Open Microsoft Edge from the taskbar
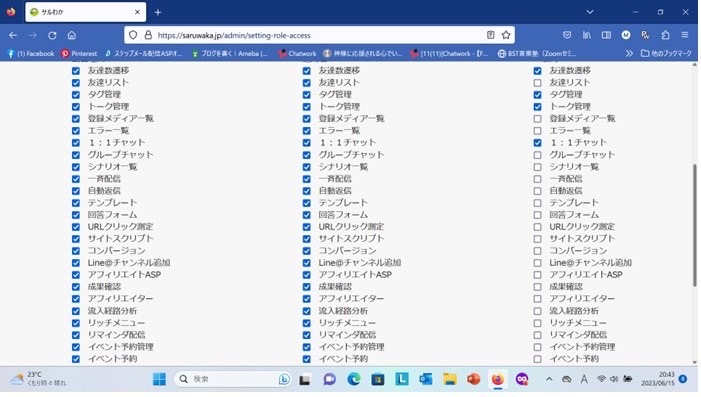 pos(354,379)
